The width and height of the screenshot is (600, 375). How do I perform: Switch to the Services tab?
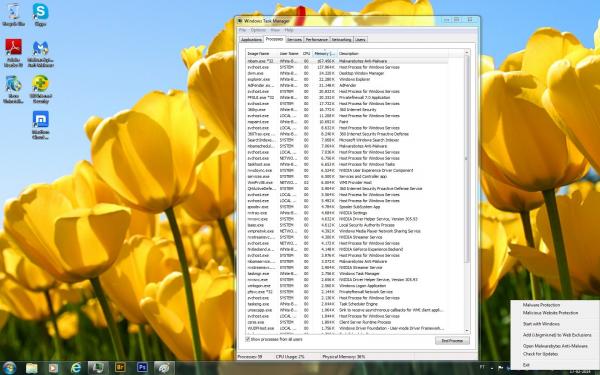click(294, 39)
